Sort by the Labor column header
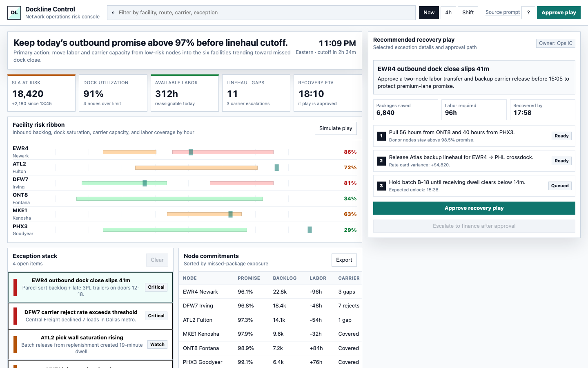 pos(318,278)
